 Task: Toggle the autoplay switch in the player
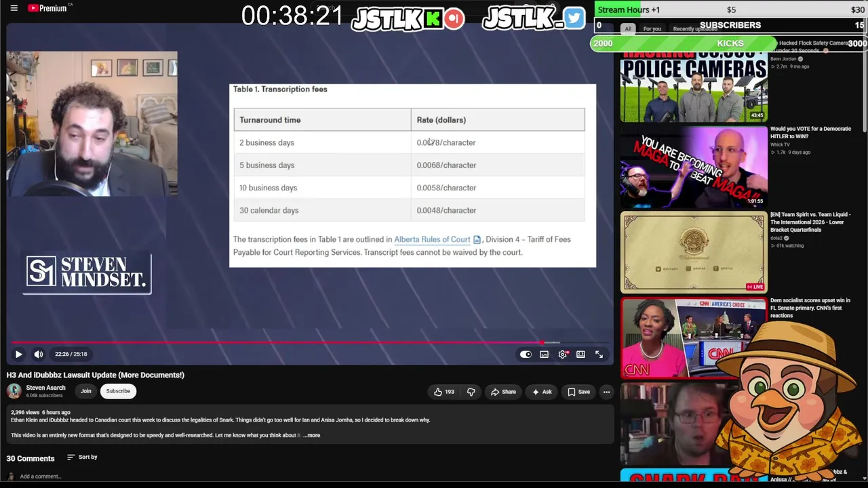click(526, 354)
